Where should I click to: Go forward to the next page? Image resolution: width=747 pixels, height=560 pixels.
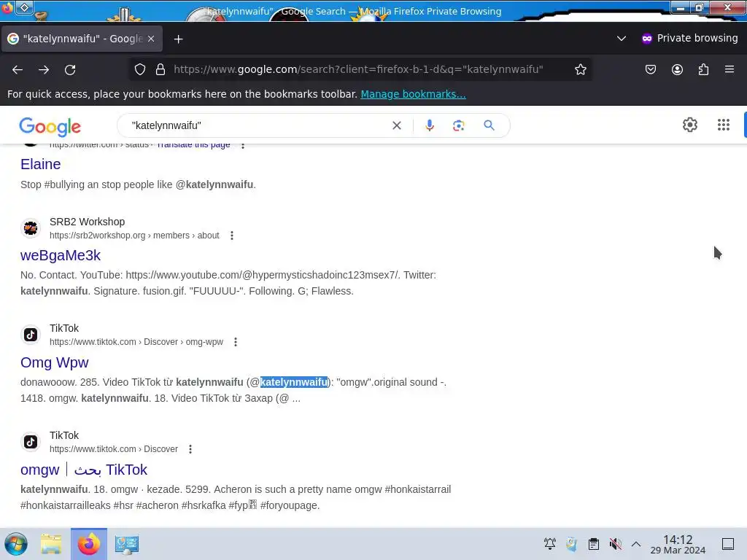pyautogui.click(x=44, y=69)
